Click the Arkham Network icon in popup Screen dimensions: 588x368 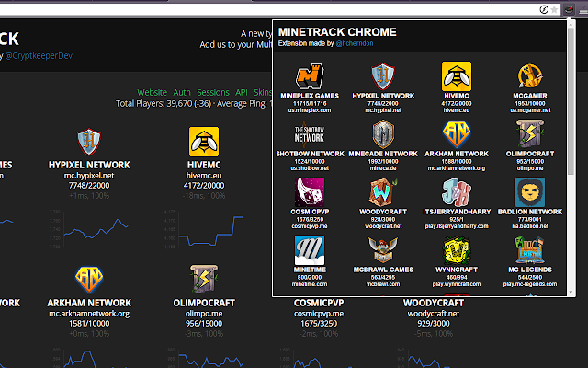click(x=457, y=134)
